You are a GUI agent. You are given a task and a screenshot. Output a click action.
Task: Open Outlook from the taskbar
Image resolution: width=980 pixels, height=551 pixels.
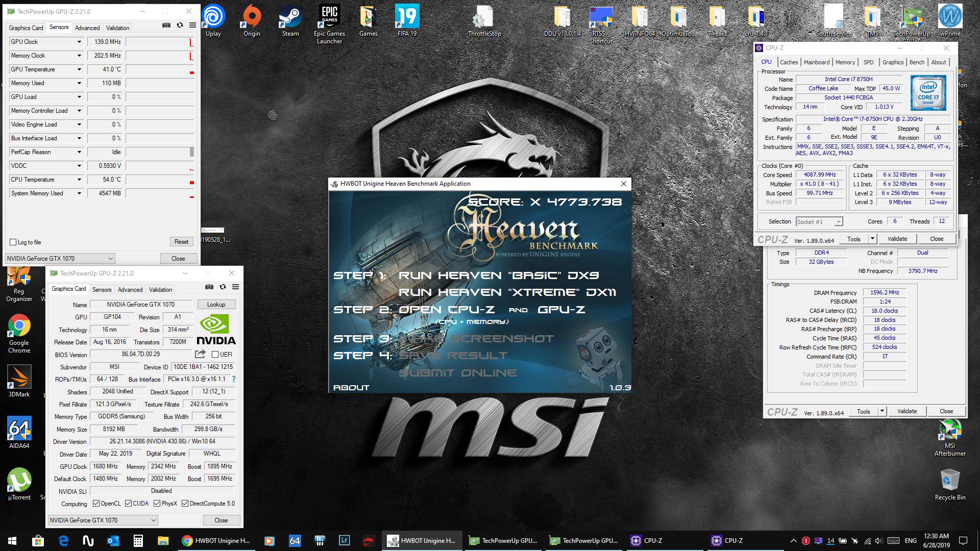point(113,541)
